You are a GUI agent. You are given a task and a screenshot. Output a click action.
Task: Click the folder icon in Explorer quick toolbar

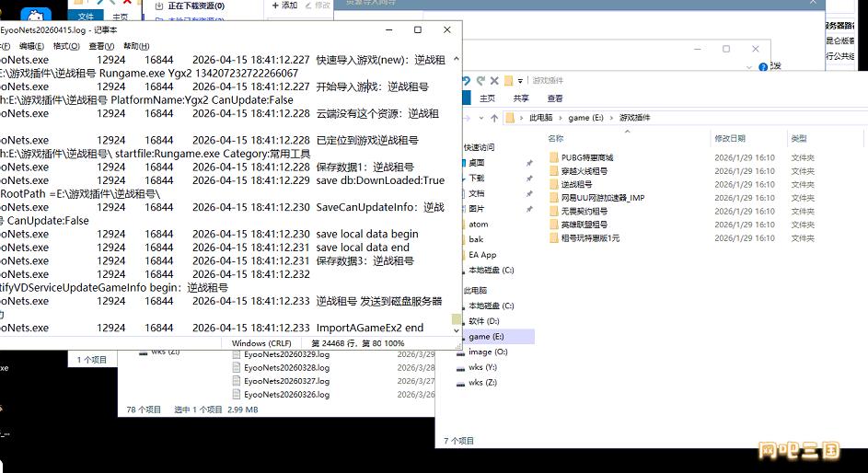[x=508, y=81]
